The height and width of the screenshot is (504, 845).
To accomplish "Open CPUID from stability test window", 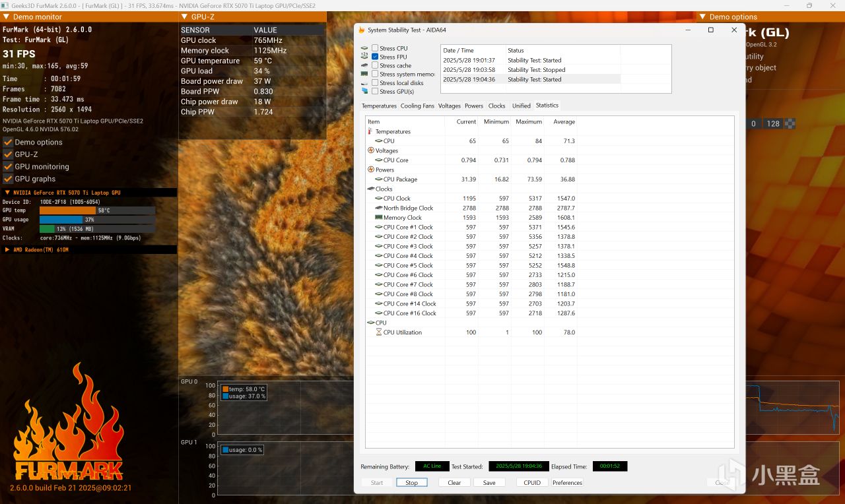I will (x=532, y=482).
